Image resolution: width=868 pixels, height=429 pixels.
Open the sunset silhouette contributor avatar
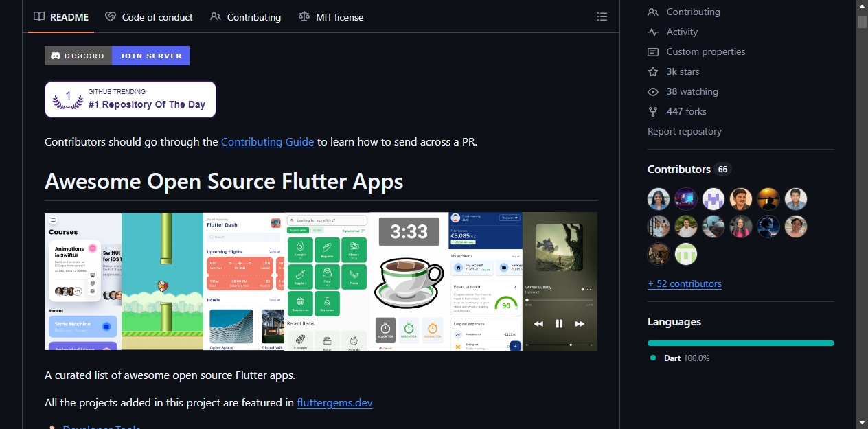click(768, 199)
